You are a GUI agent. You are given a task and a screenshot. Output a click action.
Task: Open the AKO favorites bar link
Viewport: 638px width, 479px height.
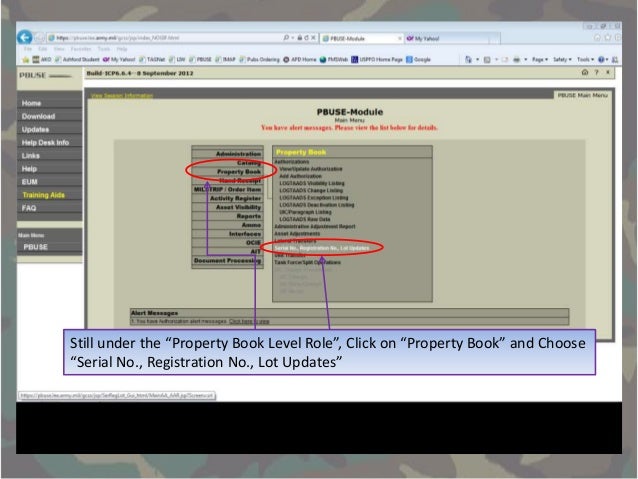click(42, 59)
